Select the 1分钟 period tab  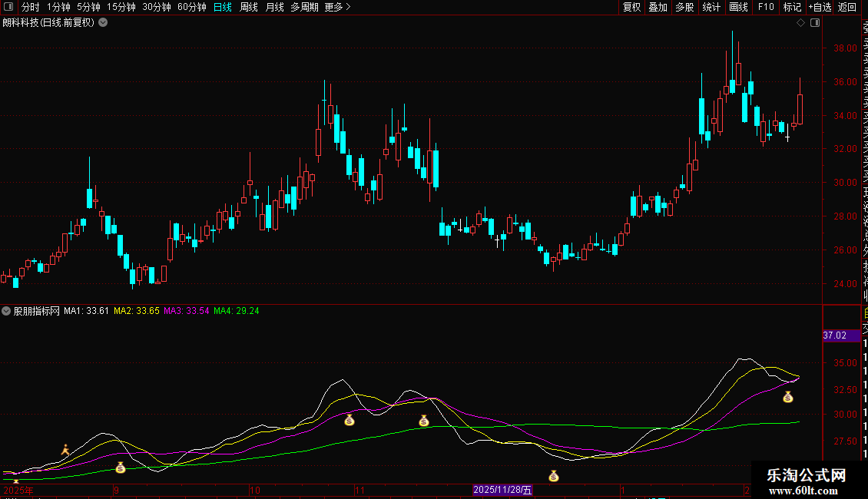click(58, 7)
